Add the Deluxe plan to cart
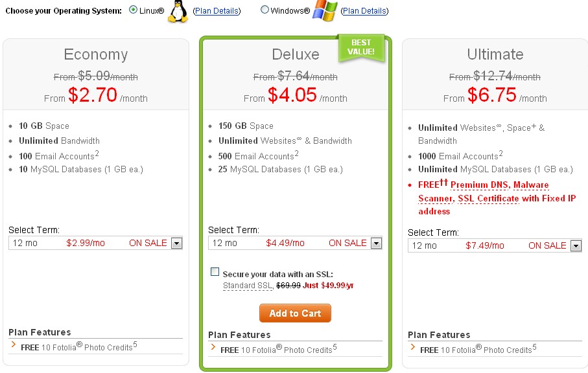This screenshot has width=588, height=373. (295, 313)
